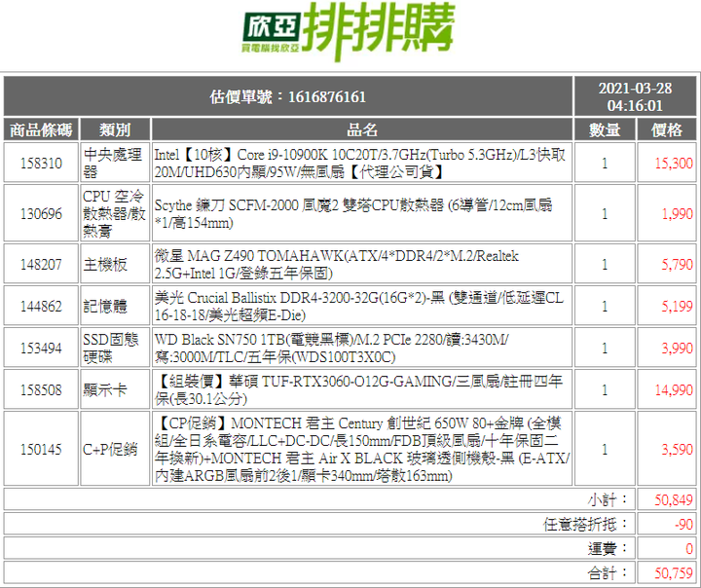
Task: Select barcode 150145
Action: click(x=41, y=449)
